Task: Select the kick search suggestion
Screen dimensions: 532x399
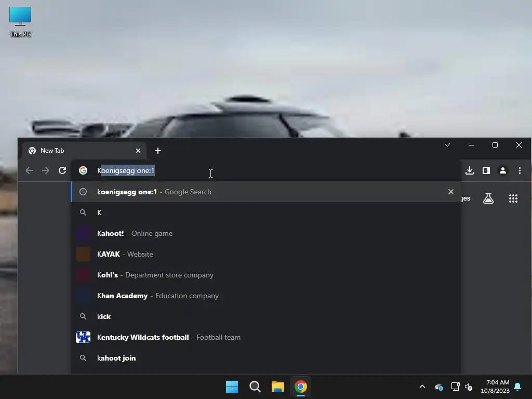Action: pyautogui.click(x=265, y=316)
